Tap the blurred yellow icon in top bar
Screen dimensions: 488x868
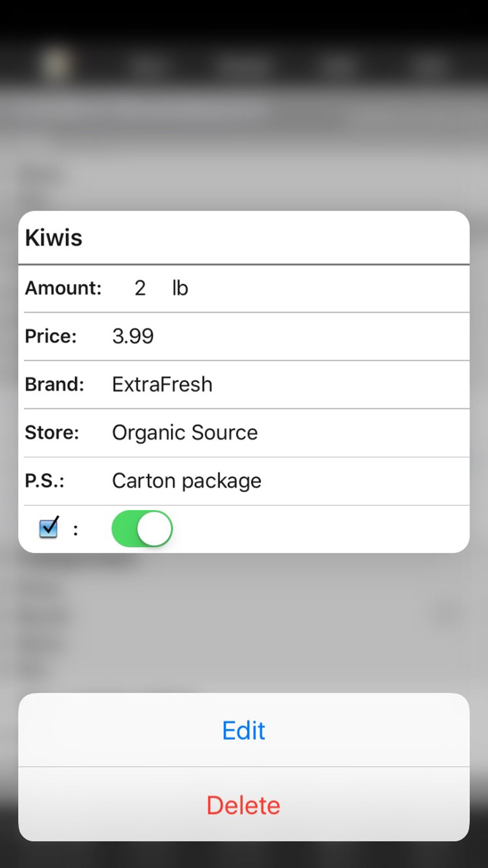tap(58, 63)
